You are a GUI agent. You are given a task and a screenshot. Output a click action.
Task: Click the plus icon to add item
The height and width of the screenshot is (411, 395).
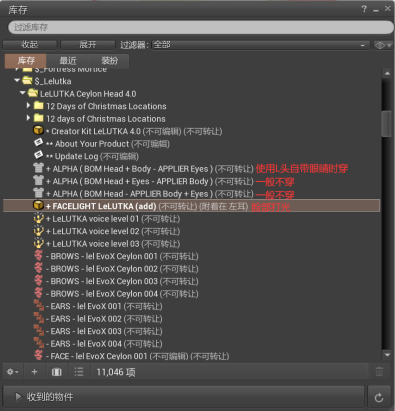pyautogui.click(x=34, y=371)
